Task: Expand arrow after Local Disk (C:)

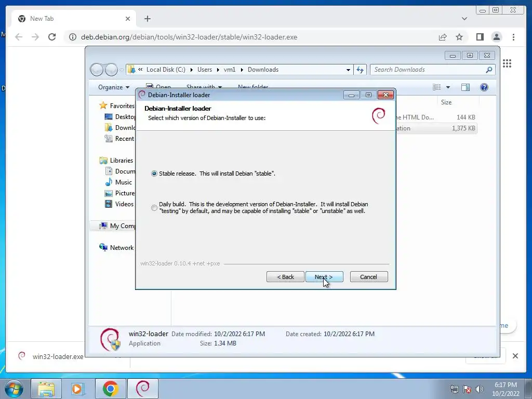Action: [x=191, y=70]
